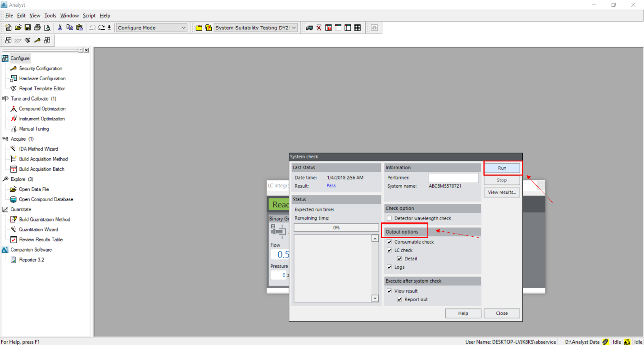Click the Run button
This screenshot has width=644, height=345.
(x=502, y=167)
